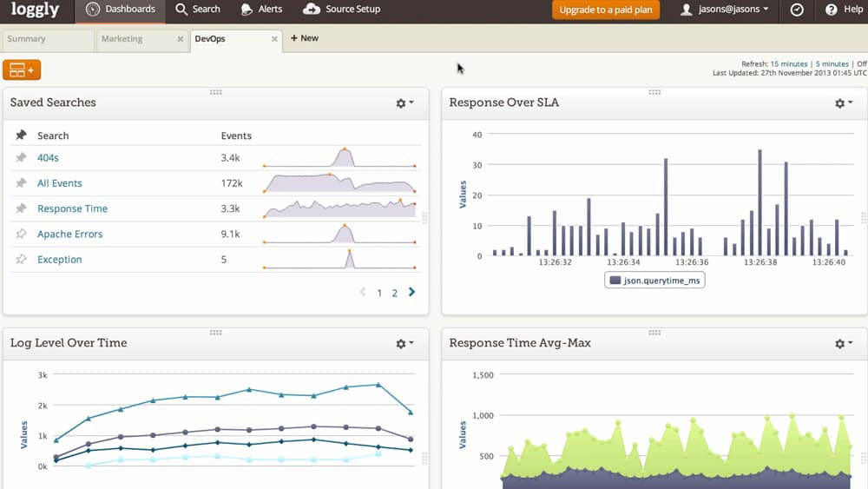Click the Exception sparkline chart
The height and width of the screenshot is (489, 868).
point(339,259)
